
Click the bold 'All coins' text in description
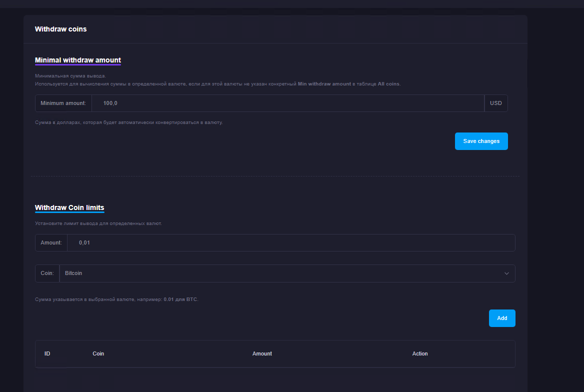[388, 84]
